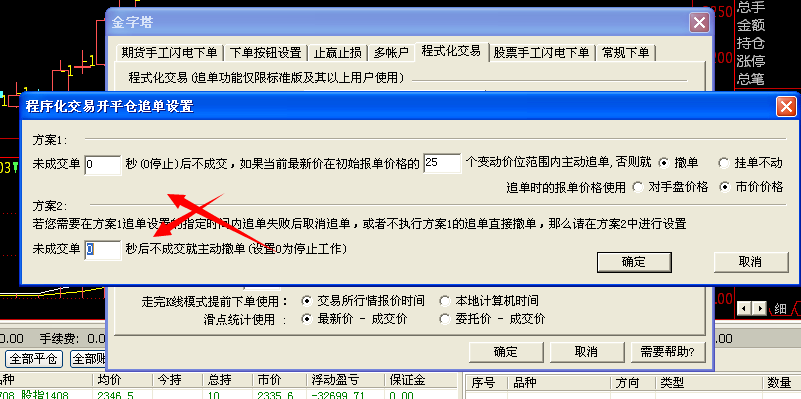Select 本地计算机时间 option

click(x=489, y=300)
